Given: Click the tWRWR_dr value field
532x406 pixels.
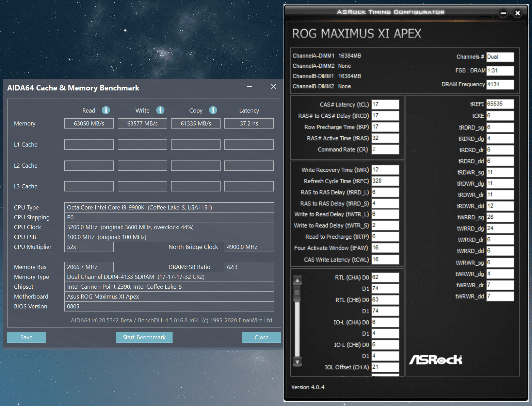Looking at the screenshot, I should 500,285.
